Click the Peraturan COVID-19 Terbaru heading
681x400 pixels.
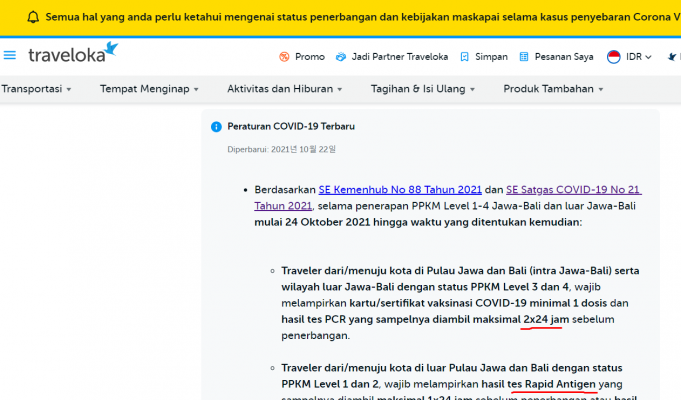click(291, 127)
